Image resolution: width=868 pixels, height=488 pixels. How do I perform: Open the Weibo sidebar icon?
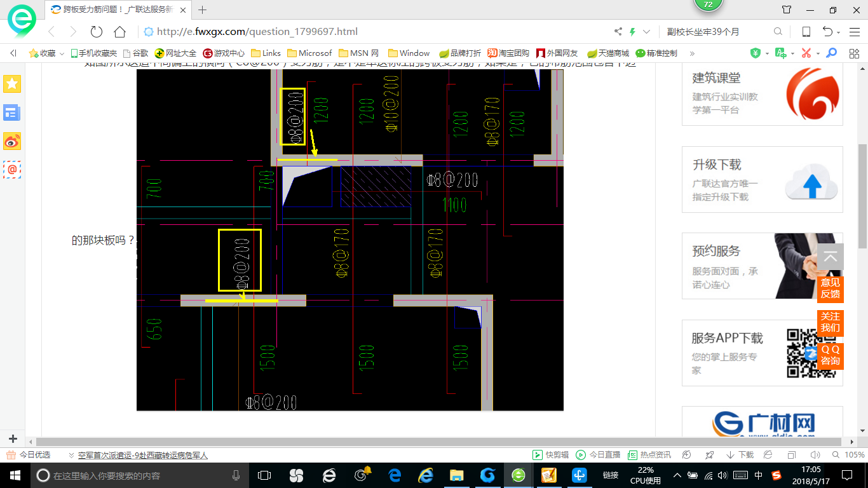click(x=12, y=141)
